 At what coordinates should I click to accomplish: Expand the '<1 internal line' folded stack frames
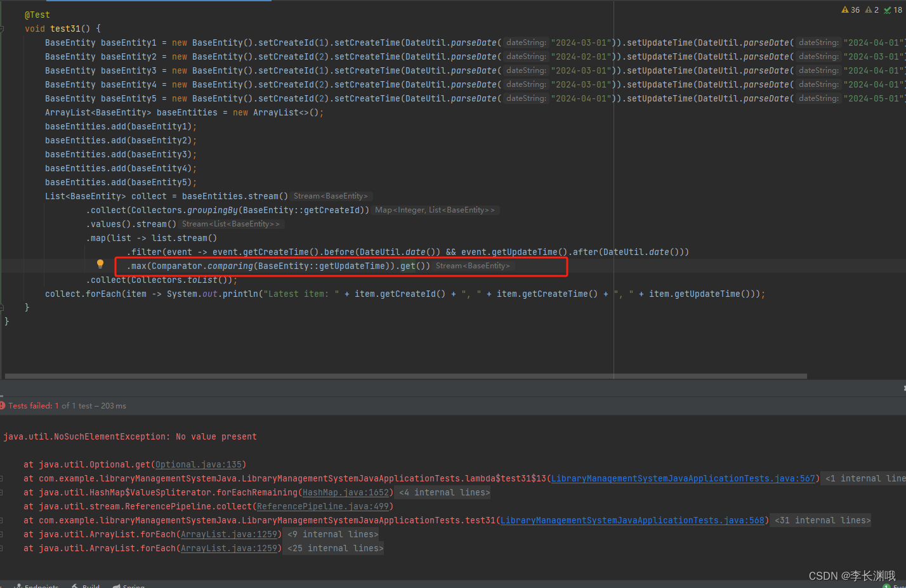865,478
